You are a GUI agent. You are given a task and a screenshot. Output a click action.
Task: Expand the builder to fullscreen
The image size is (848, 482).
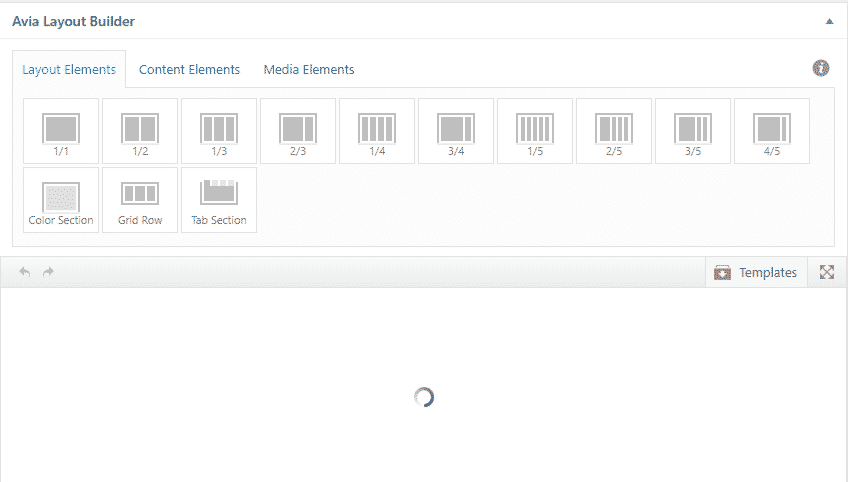[x=827, y=272]
